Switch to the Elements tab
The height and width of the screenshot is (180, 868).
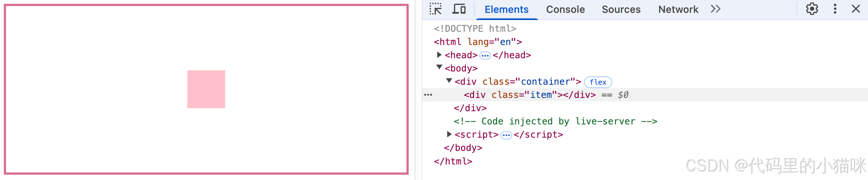tap(507, 9)
